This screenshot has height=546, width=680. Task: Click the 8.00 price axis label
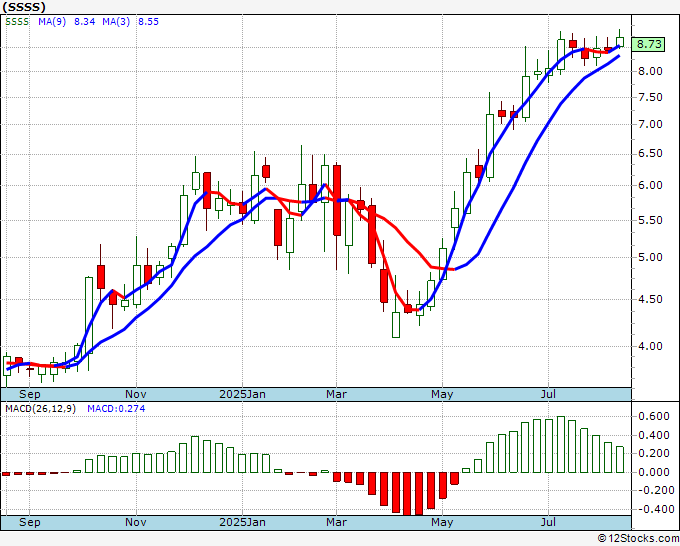coord(650,72)
